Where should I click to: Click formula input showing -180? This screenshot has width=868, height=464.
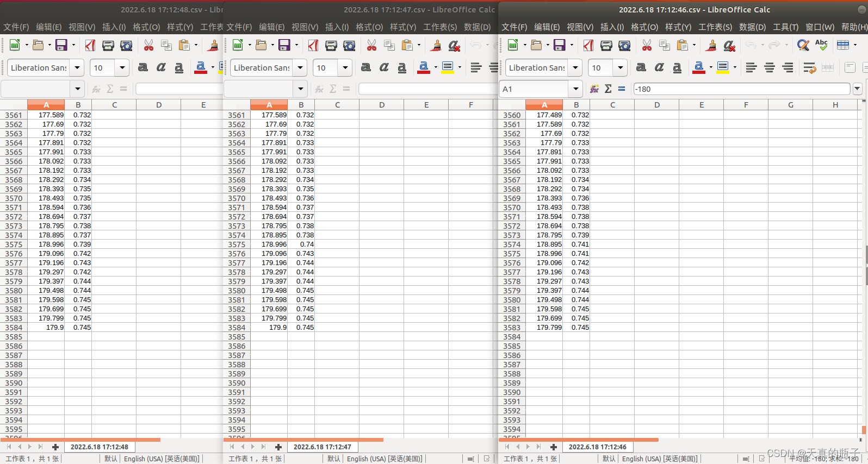[x=742, y=89]
